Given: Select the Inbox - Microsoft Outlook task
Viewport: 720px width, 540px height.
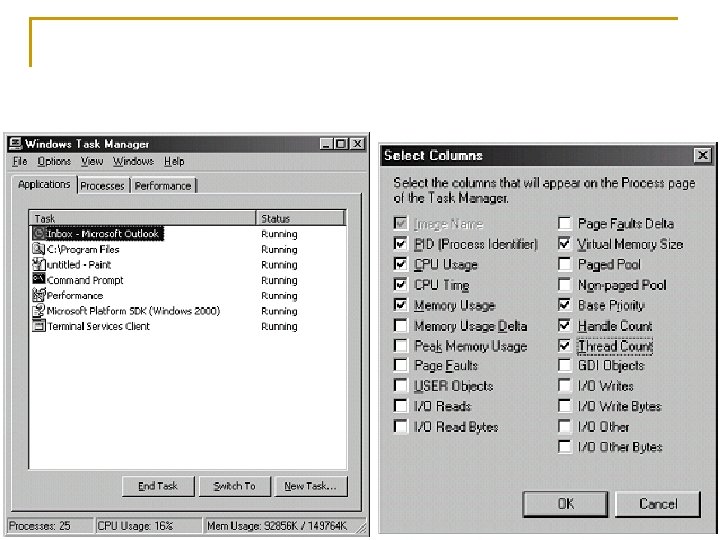Looking at the screenshot, I should point(187,234).
